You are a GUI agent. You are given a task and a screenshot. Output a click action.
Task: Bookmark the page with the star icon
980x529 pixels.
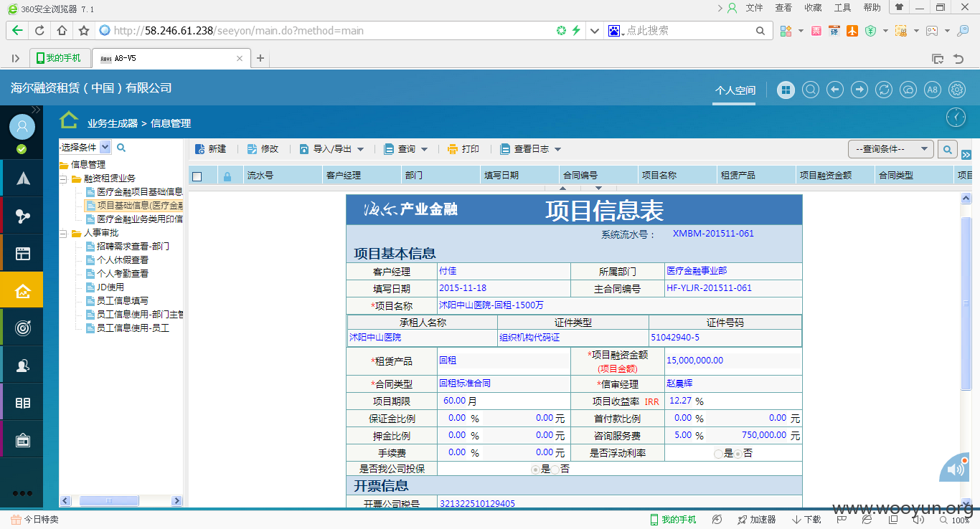click(83, 31)
